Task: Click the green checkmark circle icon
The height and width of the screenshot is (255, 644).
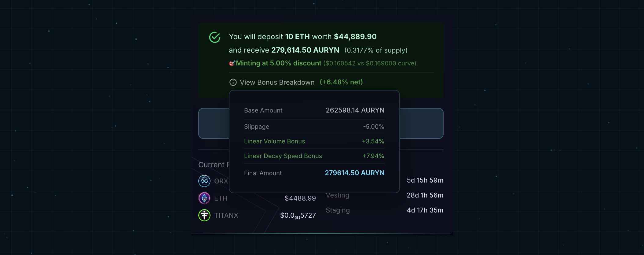Action: [x=215, y=37]
